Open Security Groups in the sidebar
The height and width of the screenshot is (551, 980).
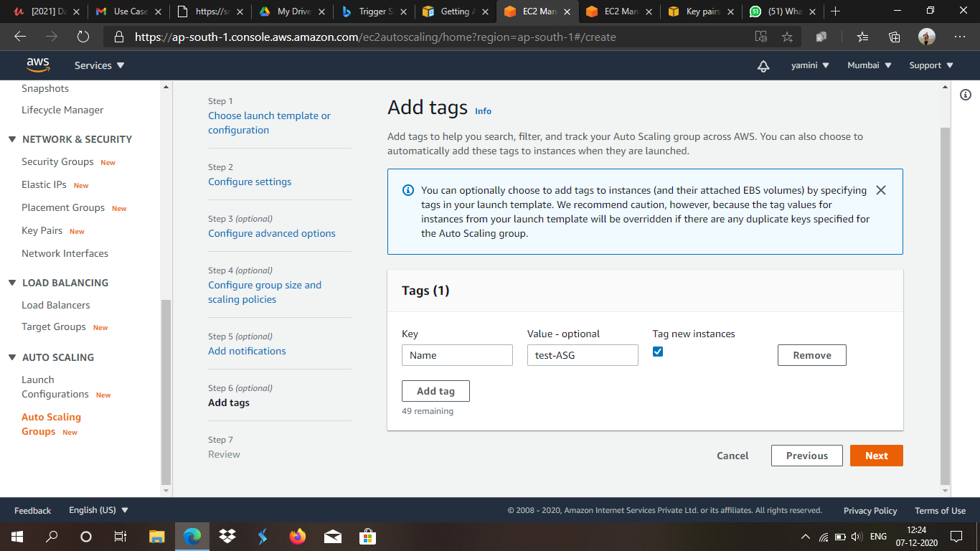pyautogui.click(x=57, y=161)
